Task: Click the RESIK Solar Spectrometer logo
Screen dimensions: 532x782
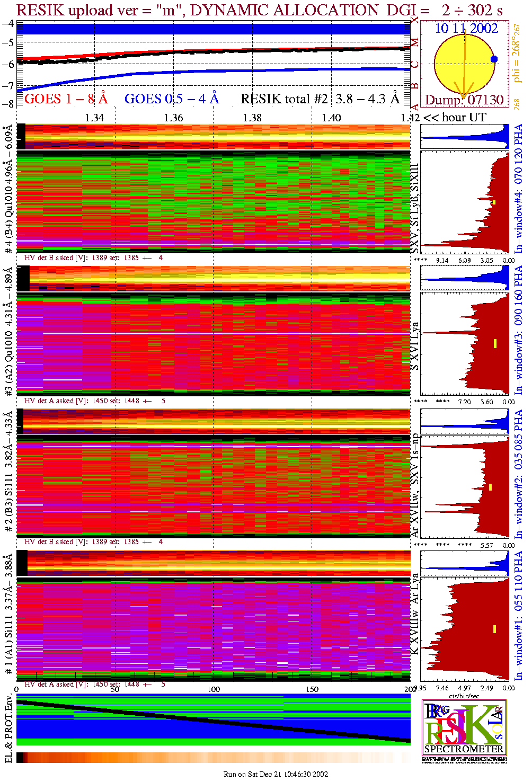Action: point(464,727)
